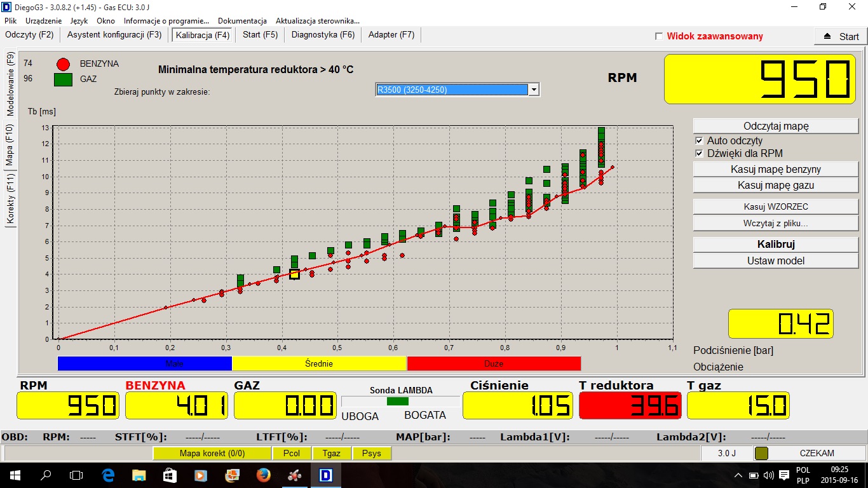The image size is (868, 488).
Task: Toggle the Dźwięki dla RPM checkbox
Action: pos(699,153)
